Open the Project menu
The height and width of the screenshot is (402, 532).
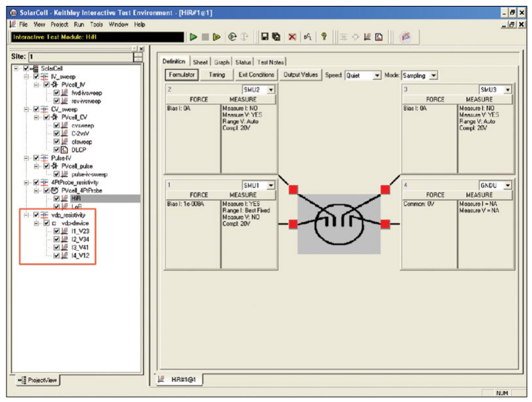tap(59, 24)
